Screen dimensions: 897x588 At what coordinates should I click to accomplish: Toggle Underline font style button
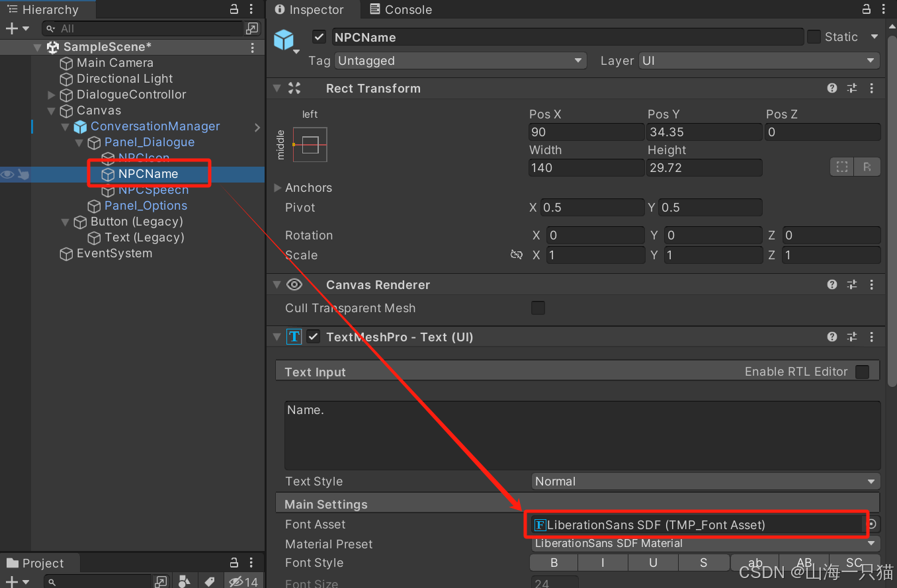653,563
